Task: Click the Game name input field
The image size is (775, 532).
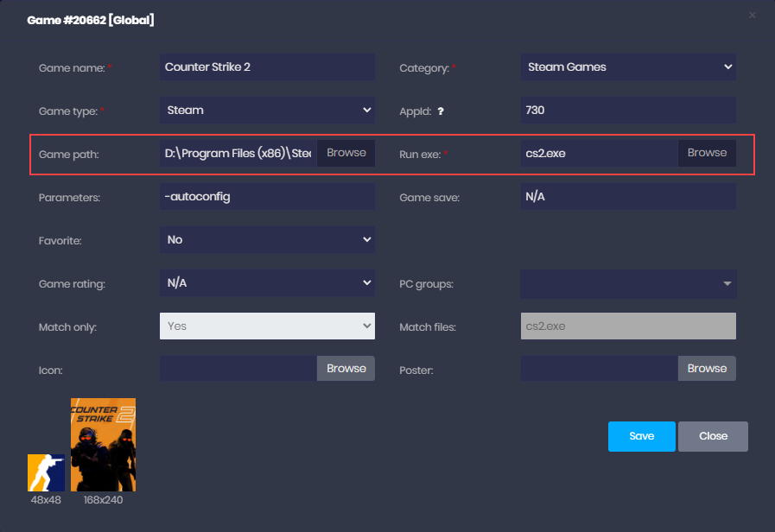Action: click(x=267, y=67)
